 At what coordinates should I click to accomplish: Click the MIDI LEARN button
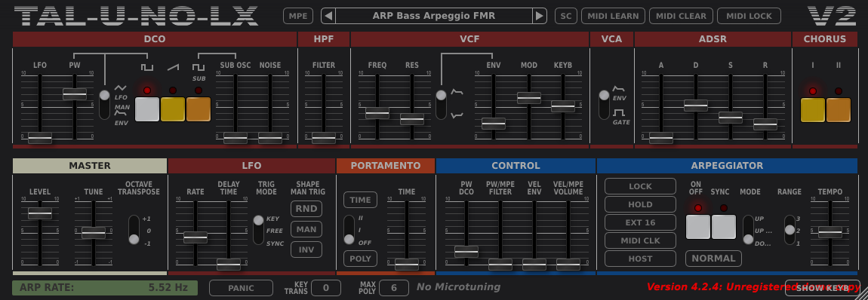coord(614,16)
